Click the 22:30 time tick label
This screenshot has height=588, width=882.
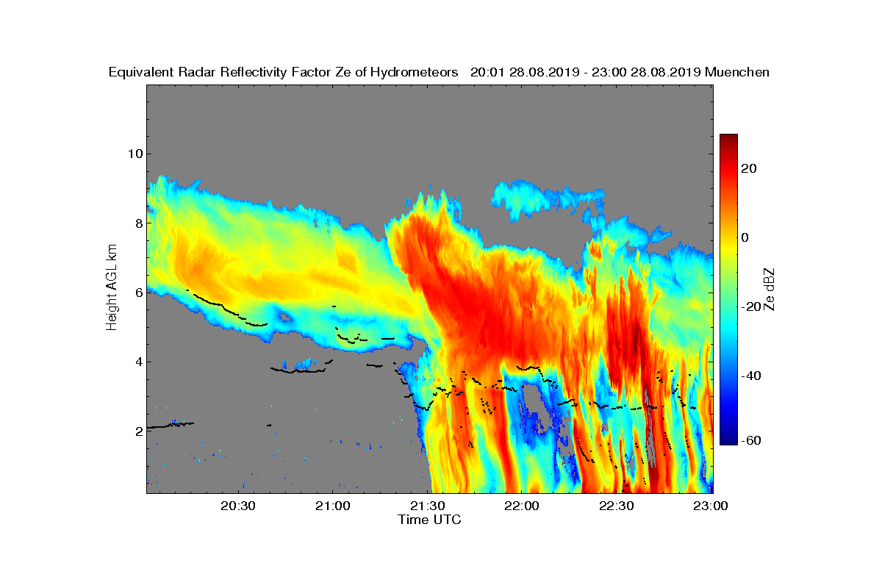click(x=617, y=506)
